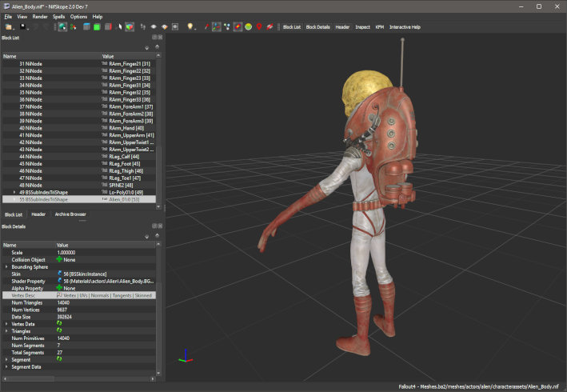This screenshot has width=567, height=392.
Task: Click the walk view cursor icon
Action: (118, 27)
